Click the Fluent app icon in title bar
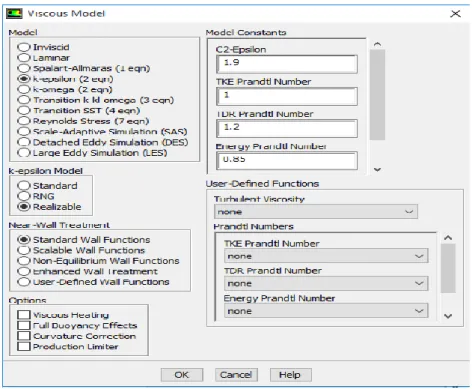The image size is (472, 389). point(14,14)
